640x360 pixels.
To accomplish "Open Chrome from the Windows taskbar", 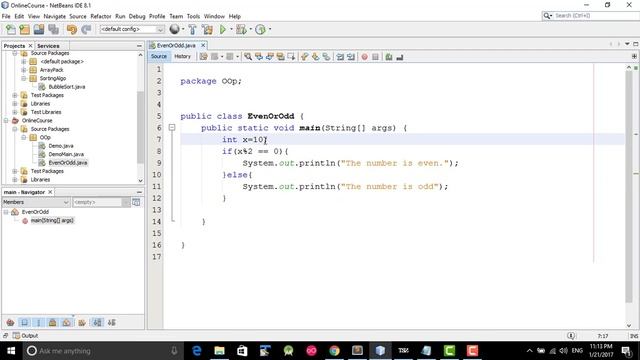I will (334, 351).
